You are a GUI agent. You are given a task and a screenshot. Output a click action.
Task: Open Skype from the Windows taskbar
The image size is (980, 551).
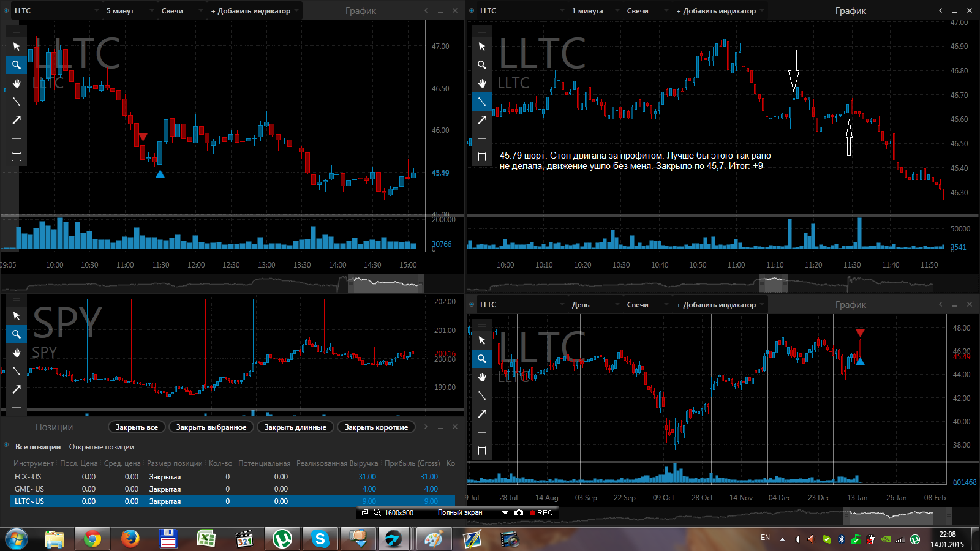(320, 539)
